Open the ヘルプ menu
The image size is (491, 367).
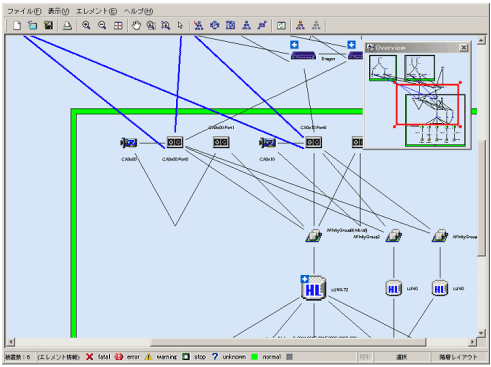point(138,11)
